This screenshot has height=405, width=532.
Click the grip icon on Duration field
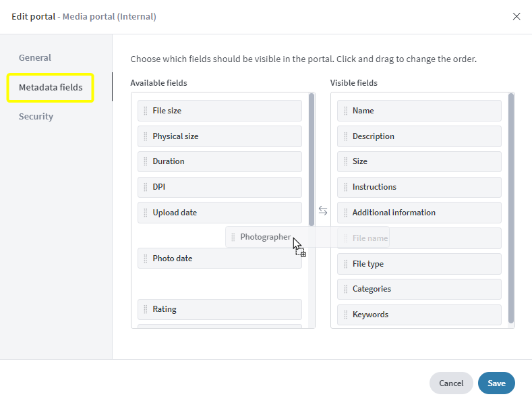[145, 161]
